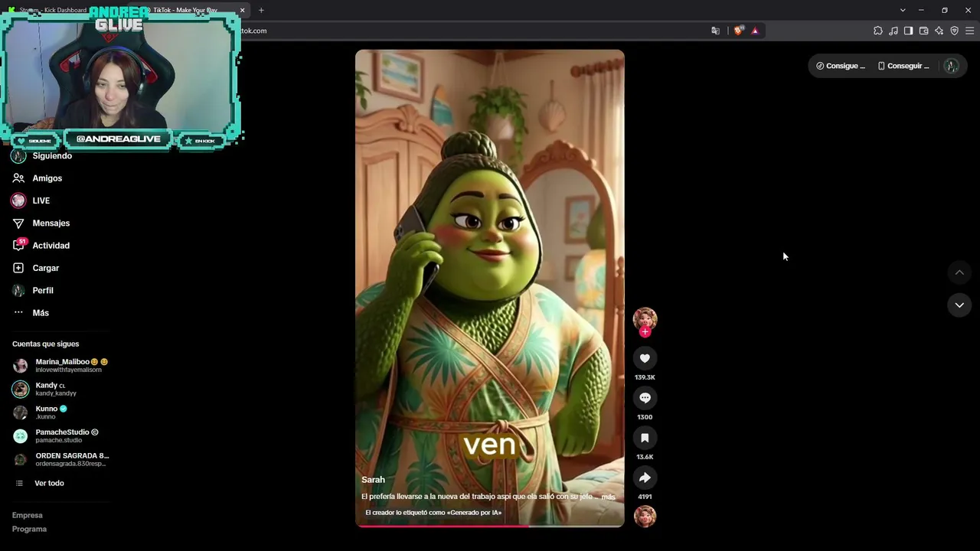The width and height of the screenshot is (980, 551).
Task: Click the LIVE avatar icon
Action: point(18,201)
